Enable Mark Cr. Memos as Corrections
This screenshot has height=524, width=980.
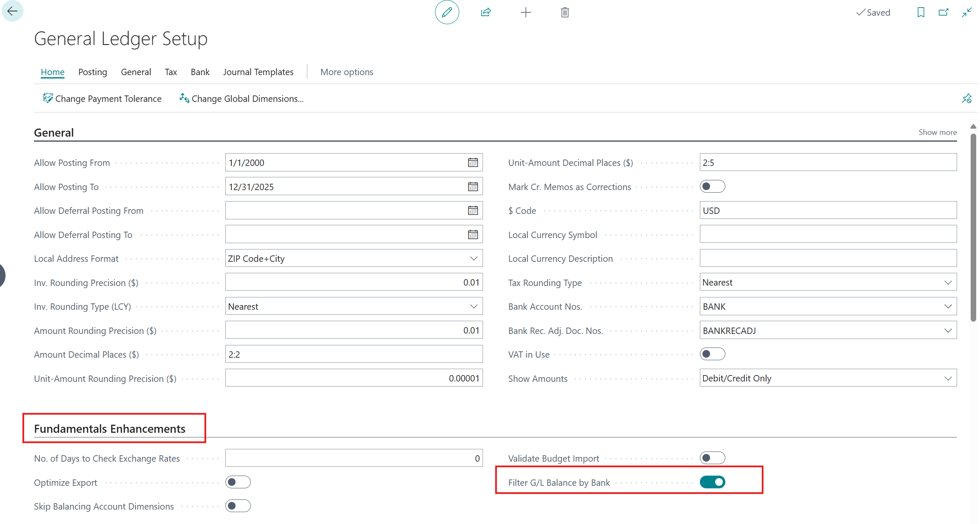coord(712,187)
